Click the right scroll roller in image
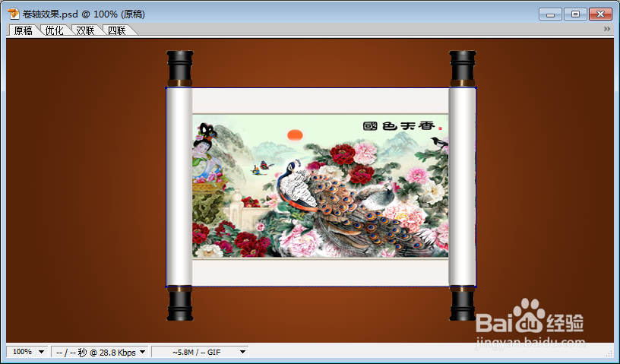Image resolution: width=620 pixels, height=364 pixels. (x=462, y=185)
